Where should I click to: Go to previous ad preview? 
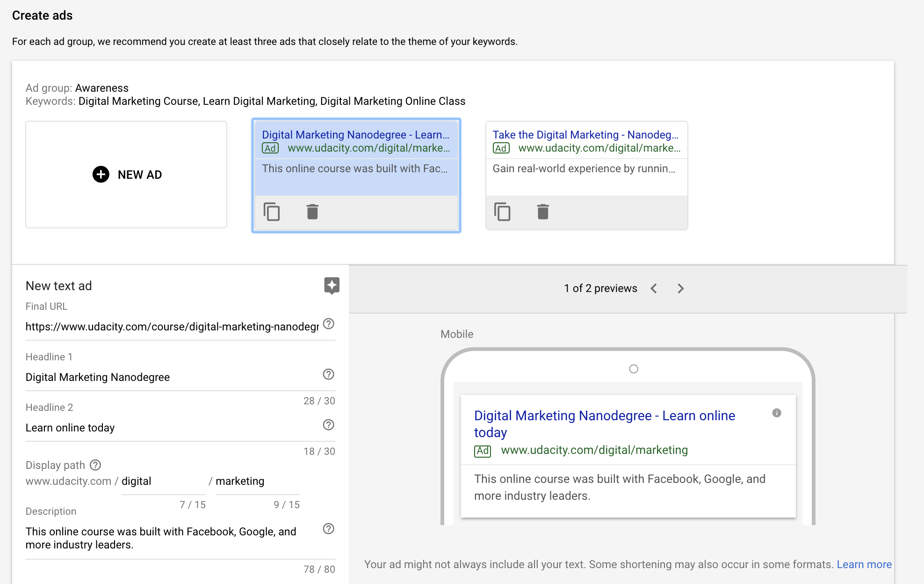[654, 289]
